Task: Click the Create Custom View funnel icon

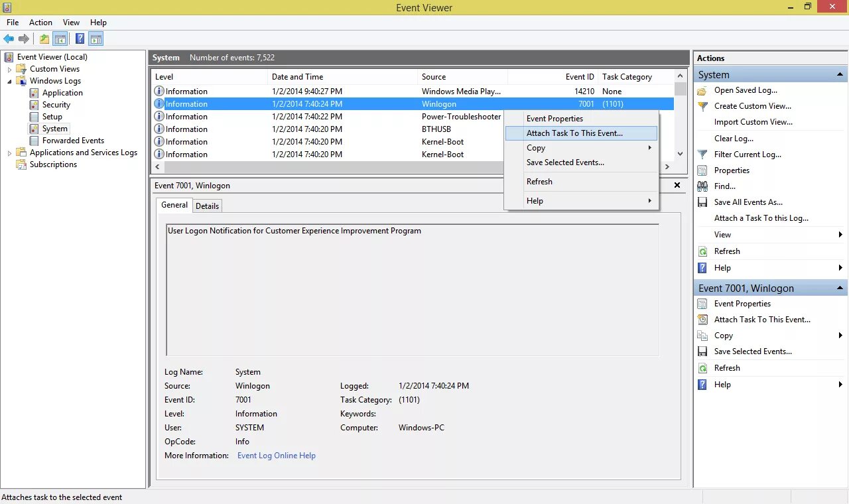Action: click(x=702, y=106)
